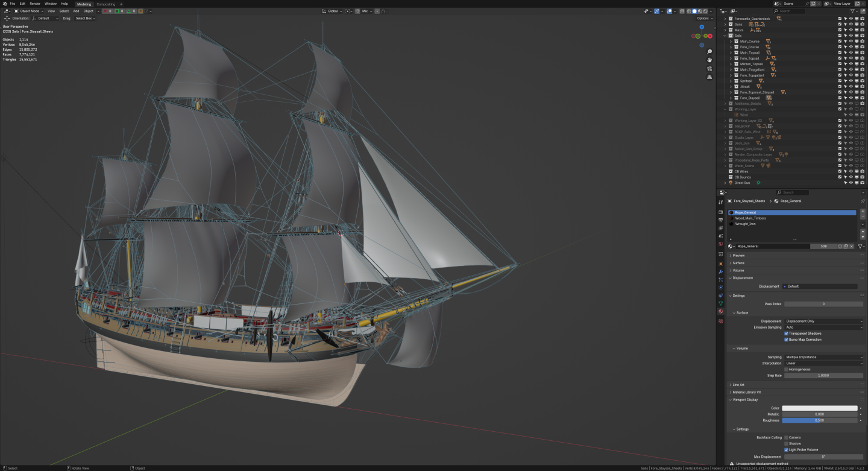The image size is (868, 471).
Task: Open Displacement method dropdown
Action: click(823, 321)
